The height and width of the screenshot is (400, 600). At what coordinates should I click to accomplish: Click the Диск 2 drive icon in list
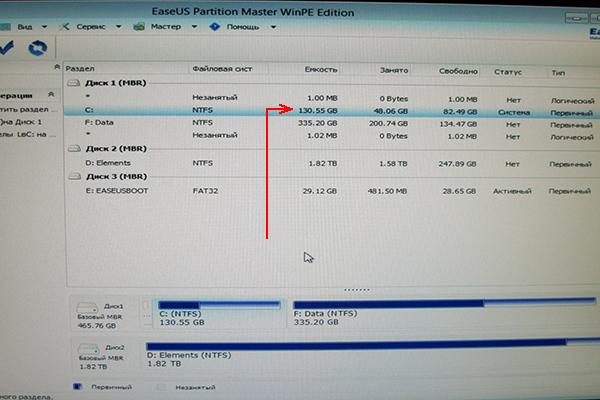pos(74,149)
